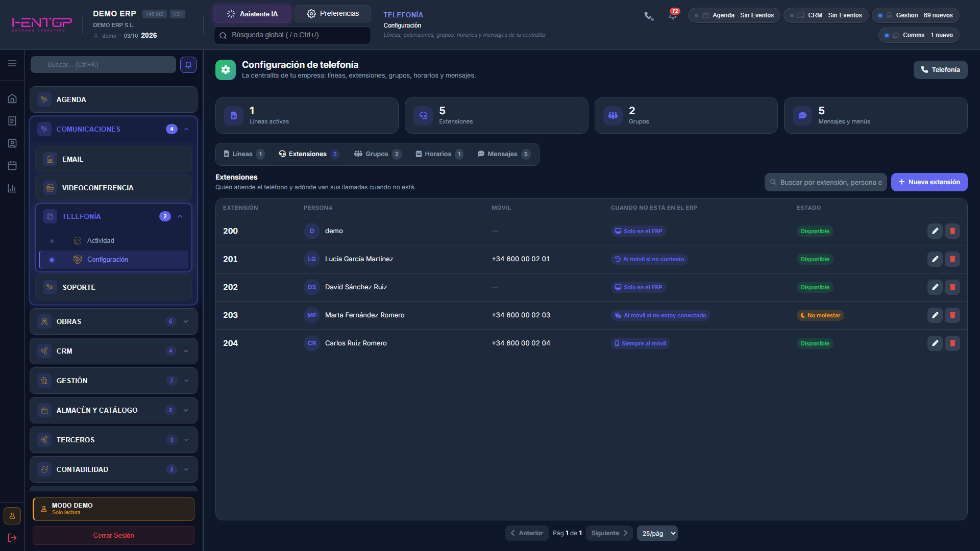Expand the OBRAS section
The image size is (980, 551).
(x=186, y=321)
